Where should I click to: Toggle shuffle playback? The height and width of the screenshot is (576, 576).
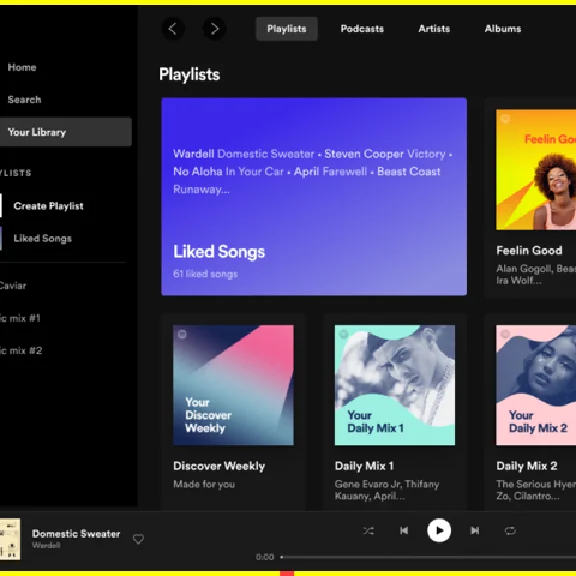[368, 531]
